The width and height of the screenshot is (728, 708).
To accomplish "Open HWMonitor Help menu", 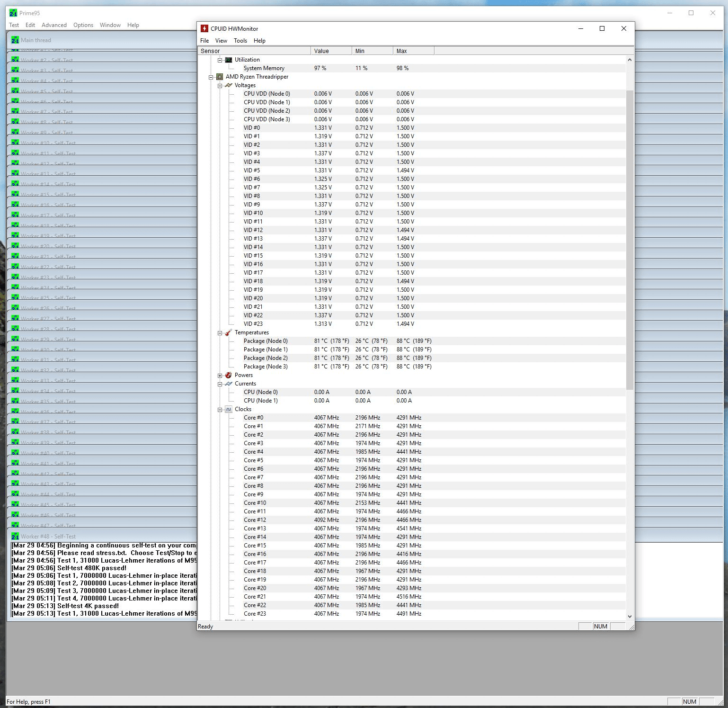I will (x=259, y=41).
